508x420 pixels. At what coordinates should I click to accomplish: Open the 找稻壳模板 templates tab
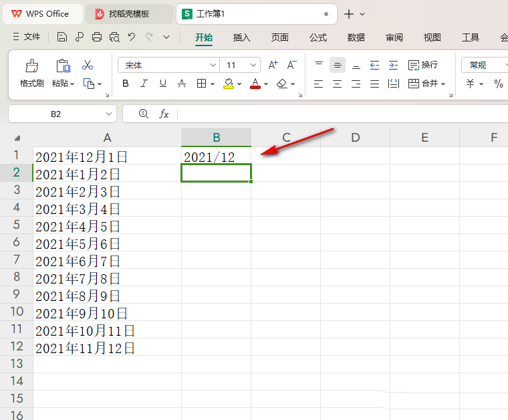coord(129,14)
